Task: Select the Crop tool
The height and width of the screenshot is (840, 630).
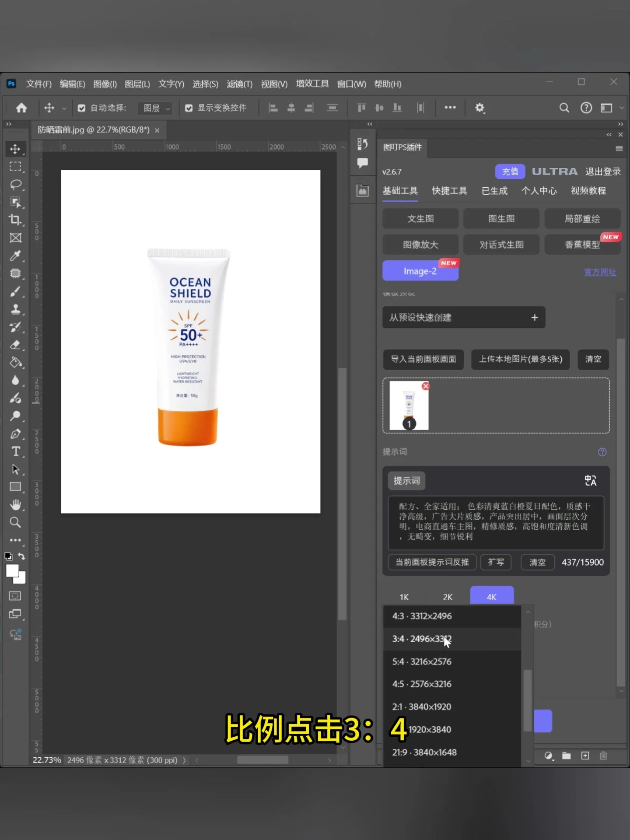Action: click(x=15, y=220)
